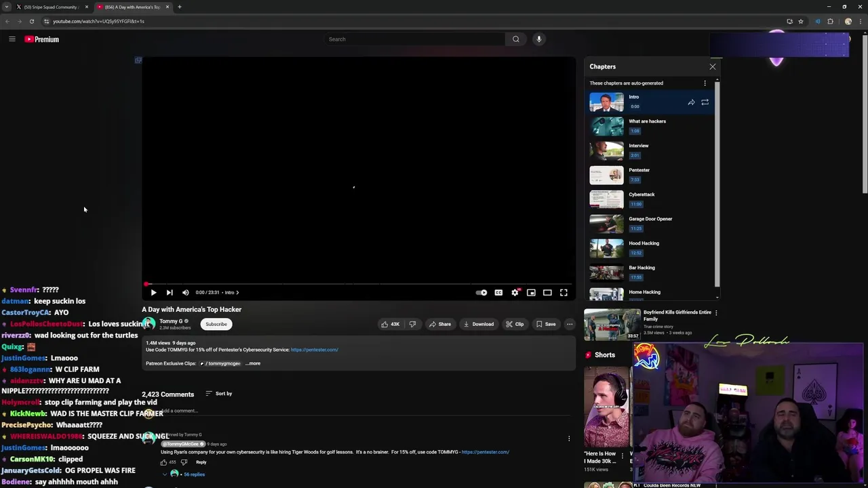Toggle closed captions in player
Screen dimensions: 868x488
[498, 293]
